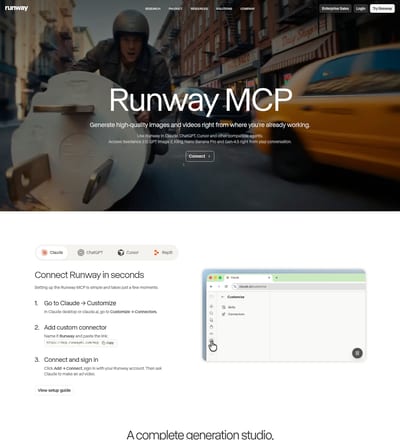400x440 pixels.
Task: Pause the Claude setup demo animation
Action: click(357, 353)
